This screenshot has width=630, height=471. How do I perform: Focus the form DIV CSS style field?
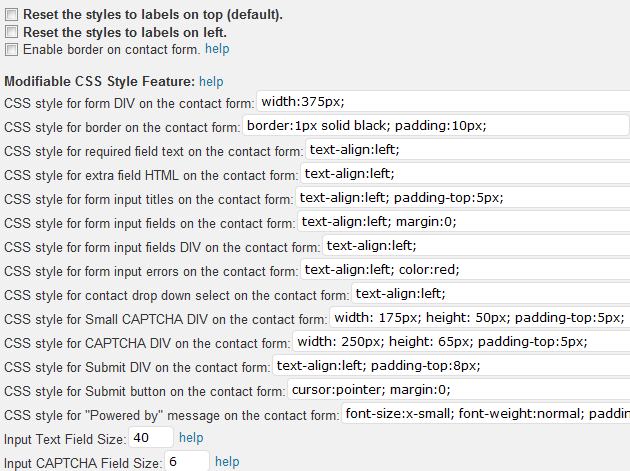click(x=443, y=102)
